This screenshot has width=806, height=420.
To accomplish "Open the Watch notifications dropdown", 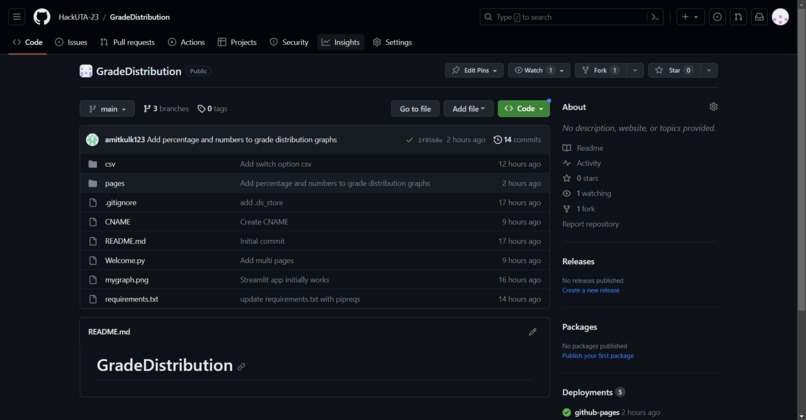I will 539,70.
